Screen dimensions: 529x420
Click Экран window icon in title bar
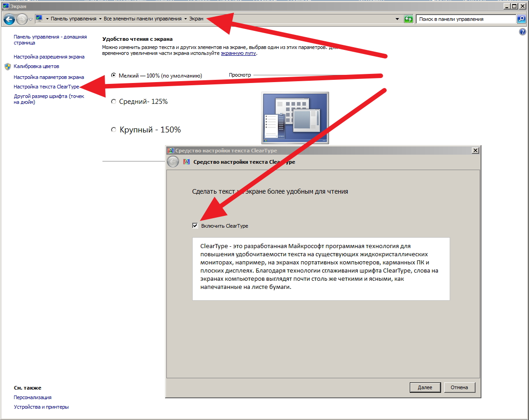pyautogui.click(x=5, y=6)
